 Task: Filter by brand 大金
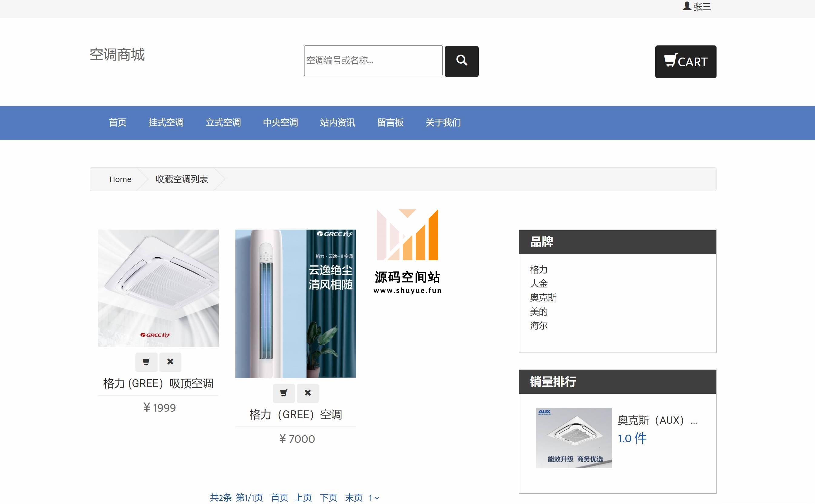coord(539,284)
